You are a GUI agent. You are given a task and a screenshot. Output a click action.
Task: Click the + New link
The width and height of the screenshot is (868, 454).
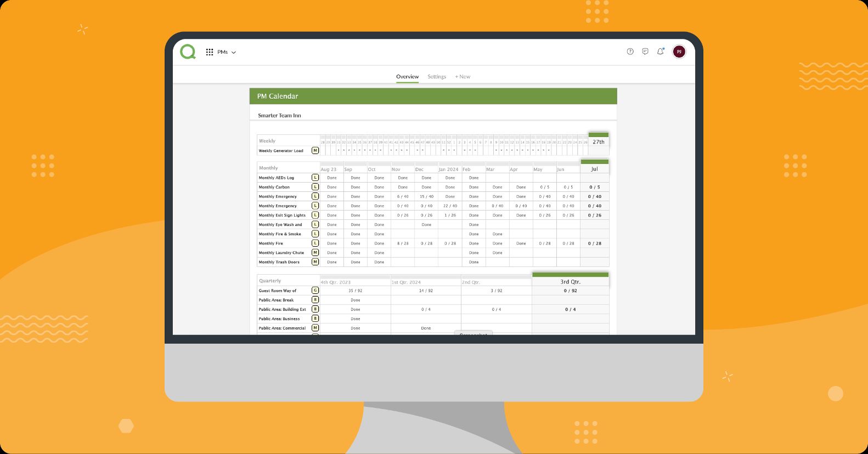463,77
